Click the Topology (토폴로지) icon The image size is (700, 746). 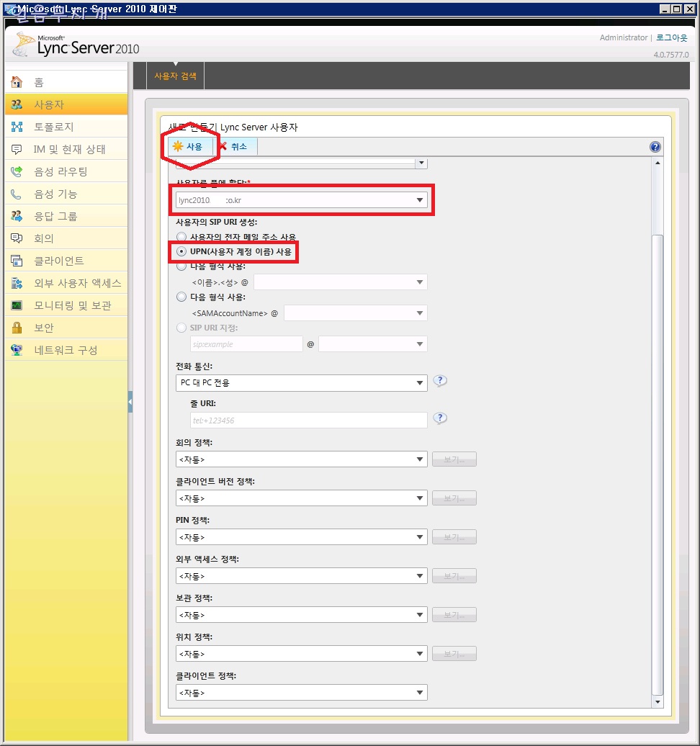[x=17, y=127]
